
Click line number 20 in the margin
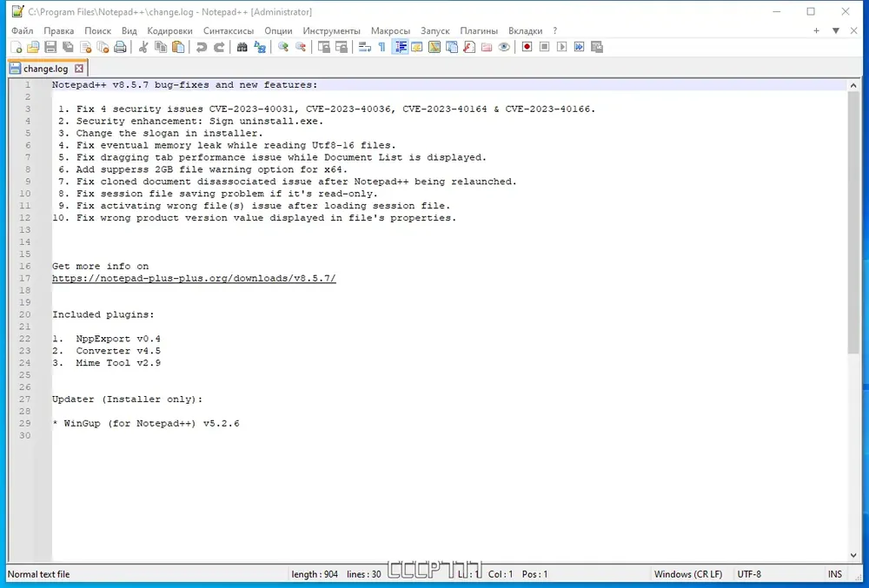point(25,314)
